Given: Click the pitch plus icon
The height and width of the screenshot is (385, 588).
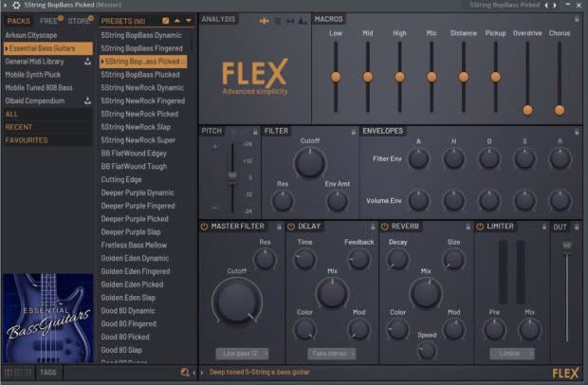Looking at the screenshot, I should click(x=215, y=147).
